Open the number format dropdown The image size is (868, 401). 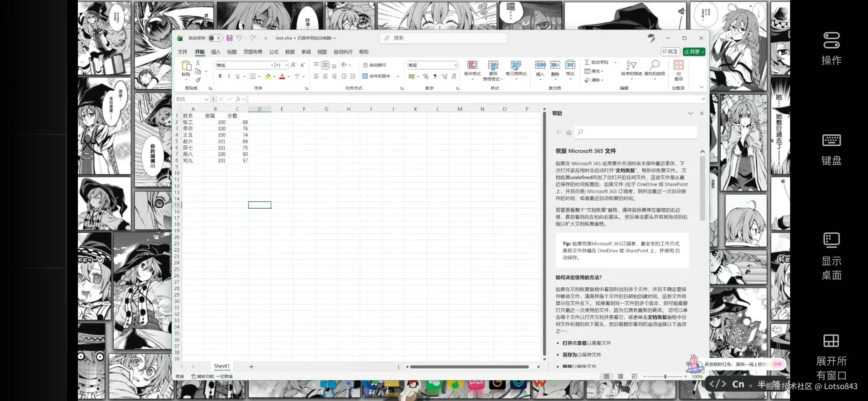[x=455, y=65]
